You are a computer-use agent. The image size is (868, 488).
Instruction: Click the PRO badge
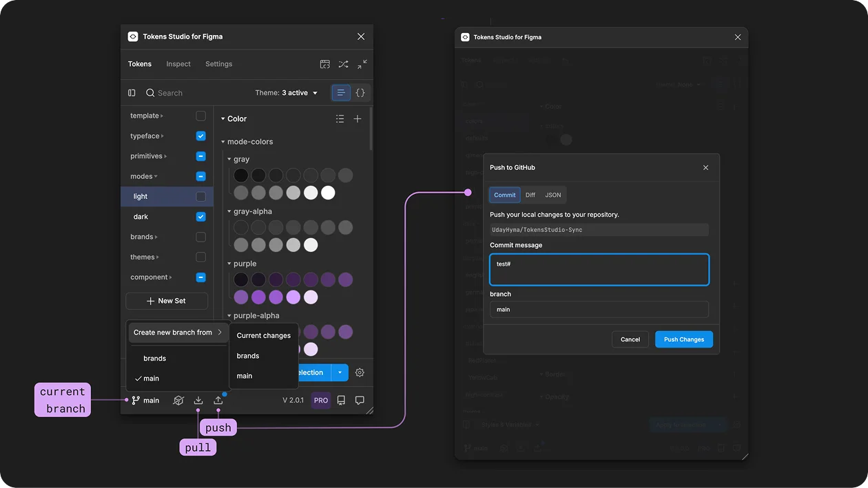(x=321, y=401)
